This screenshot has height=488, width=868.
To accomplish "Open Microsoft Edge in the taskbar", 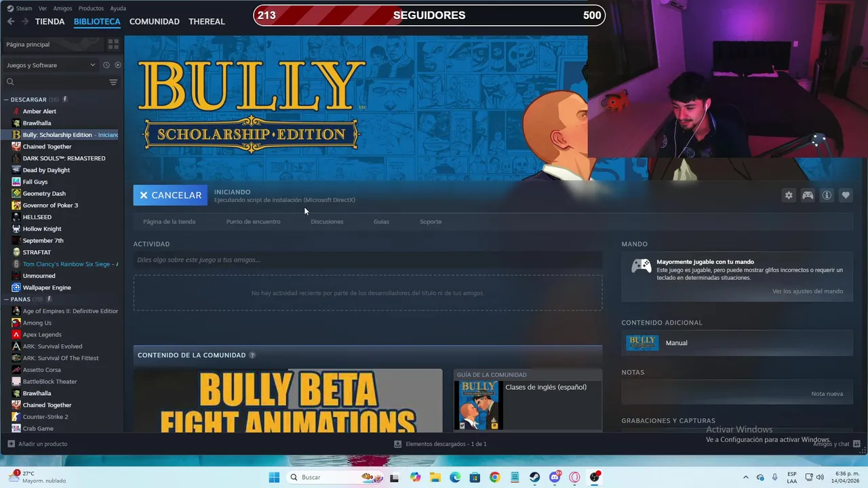I will [x=455, y=477].
